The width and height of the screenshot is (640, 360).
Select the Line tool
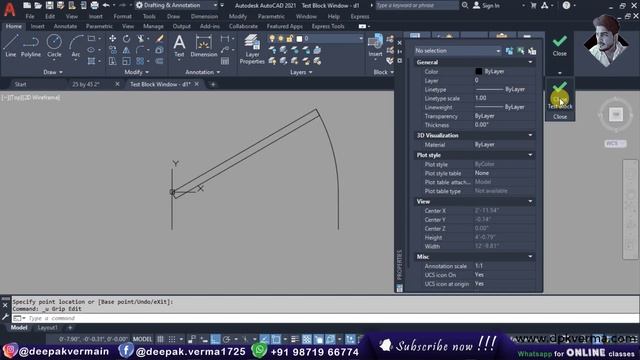[x=11, y=45]
